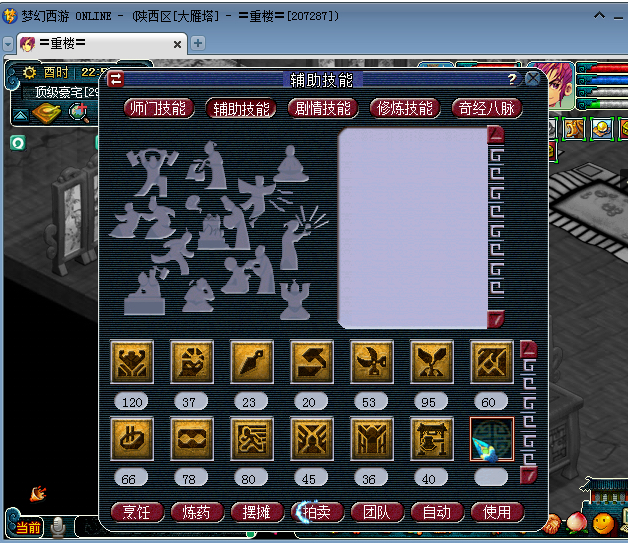Open help question mark in skill window

click(512, 79)
